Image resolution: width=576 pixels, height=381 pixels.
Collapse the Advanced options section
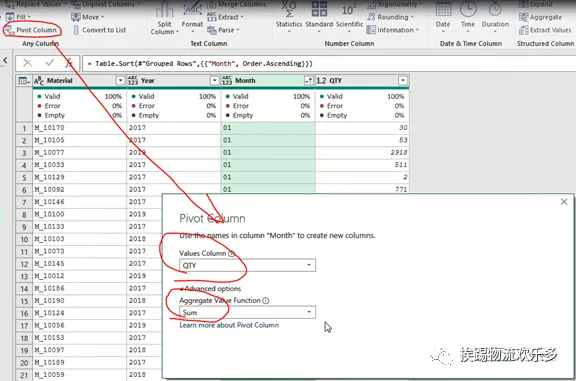211,288
